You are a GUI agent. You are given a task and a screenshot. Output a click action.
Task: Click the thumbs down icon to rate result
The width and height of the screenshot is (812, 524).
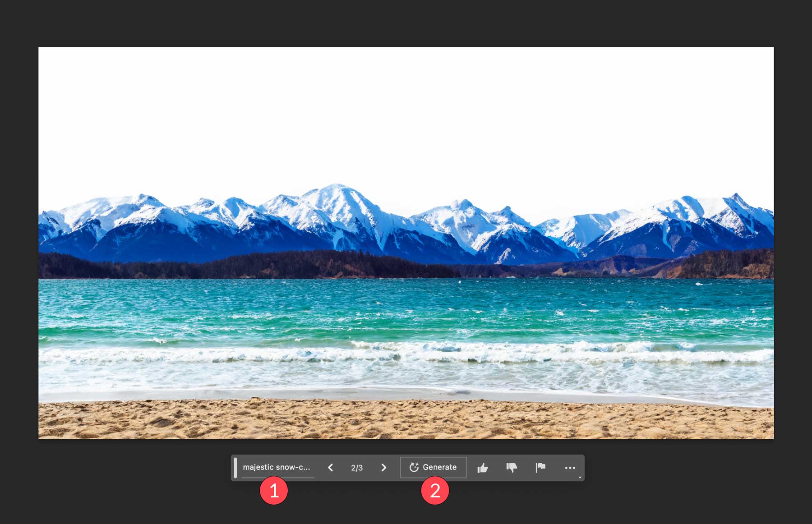[512, 468]
